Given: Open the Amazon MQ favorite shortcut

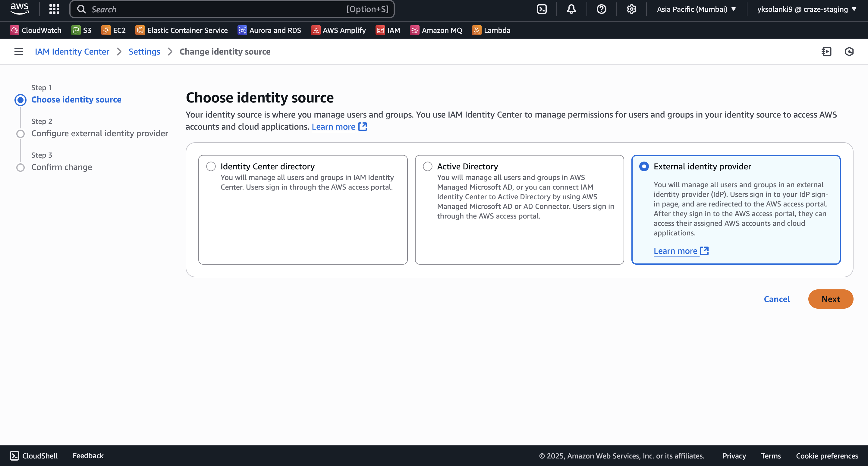Looking at the screenshot, I should tap(436, 30).
